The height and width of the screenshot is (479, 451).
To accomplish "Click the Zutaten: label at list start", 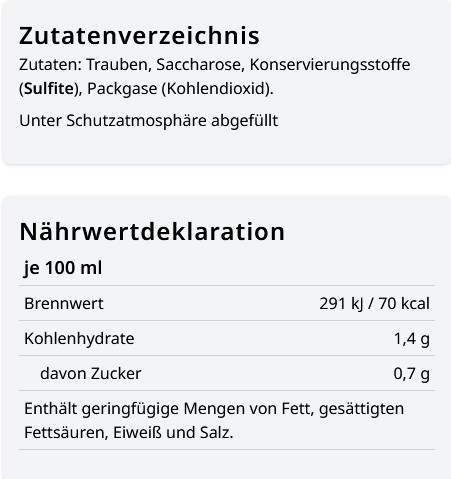I will [51, 65].
